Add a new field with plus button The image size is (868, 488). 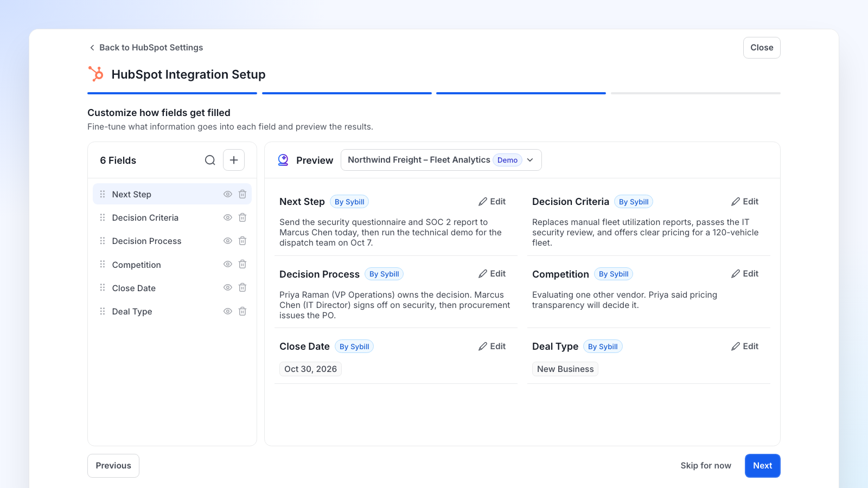(x=234, y=160)
